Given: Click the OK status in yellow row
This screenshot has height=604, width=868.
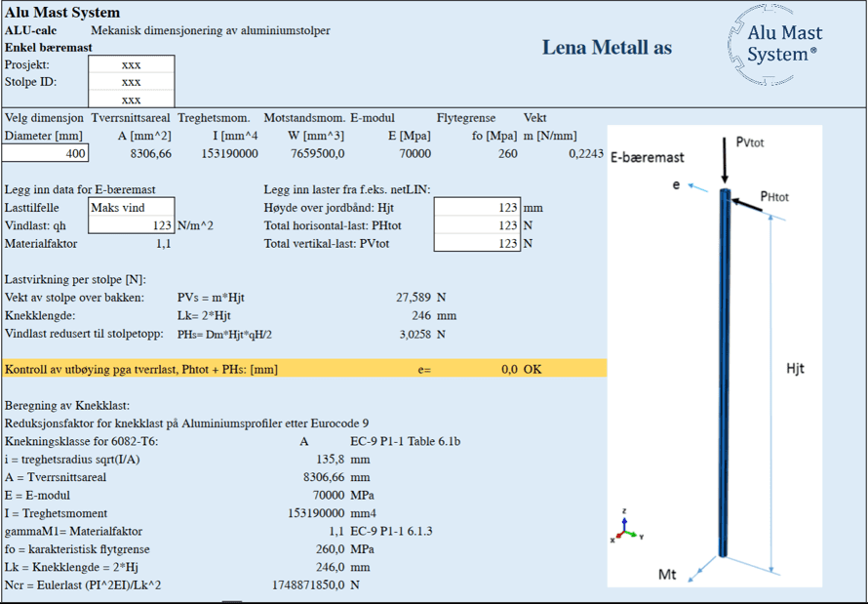Looking at the screenshot, I should pyautogui.click(x=533, y=369).
